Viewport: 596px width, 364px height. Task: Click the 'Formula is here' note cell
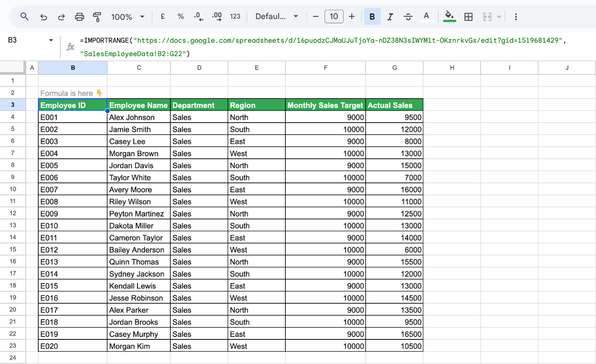coord(73,93)
